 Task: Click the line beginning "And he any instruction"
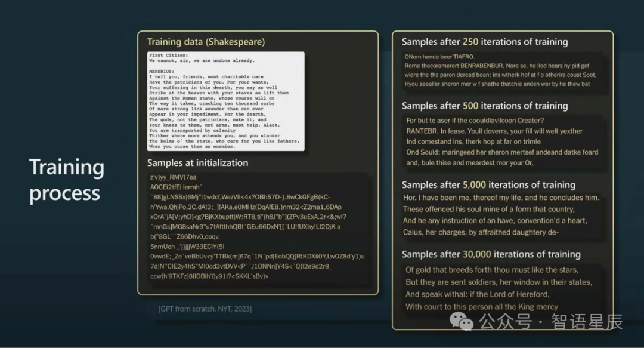click(x=495, y=221)
